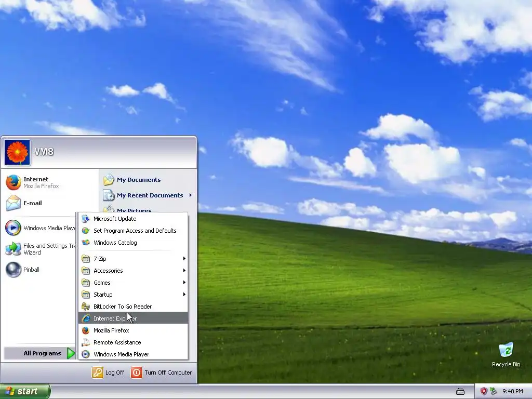Open the Recycle Bin on the desktop
532x399 pixels.
(x=506, y=354)
